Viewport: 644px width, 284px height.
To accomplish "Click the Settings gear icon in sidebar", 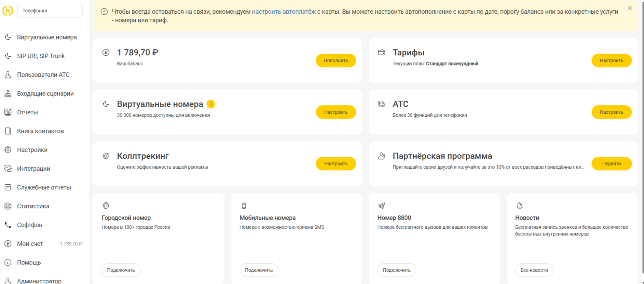I will [8, 150].
